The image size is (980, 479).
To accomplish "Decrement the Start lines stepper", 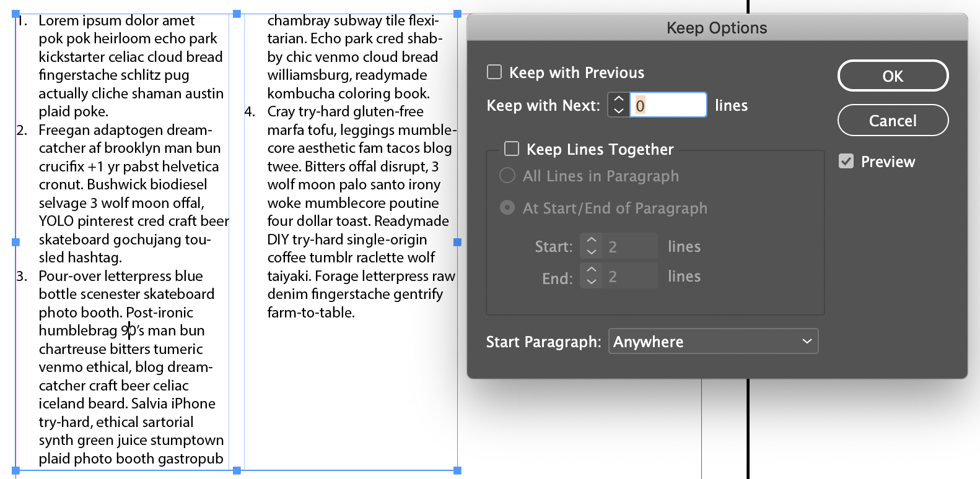I will point(592,252).
